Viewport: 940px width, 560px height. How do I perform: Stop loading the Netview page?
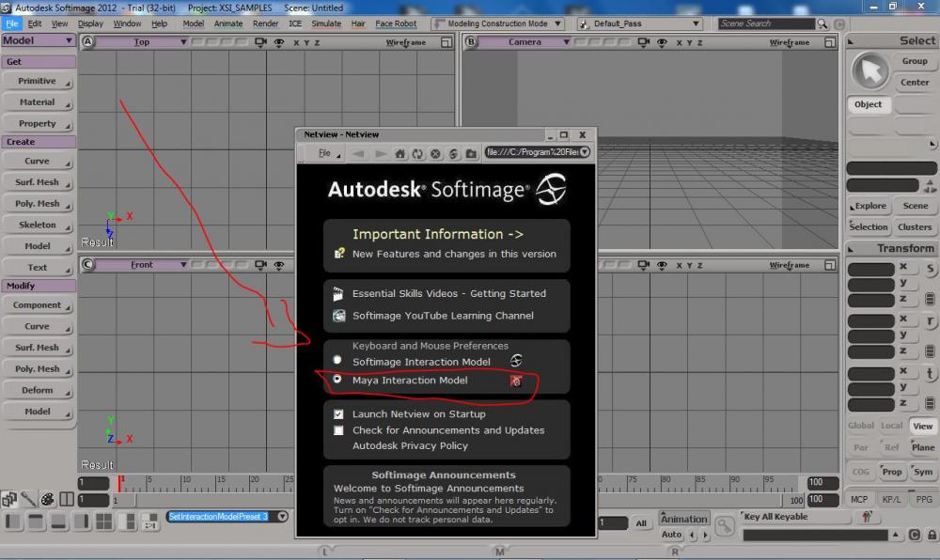[x=436, y=153]
